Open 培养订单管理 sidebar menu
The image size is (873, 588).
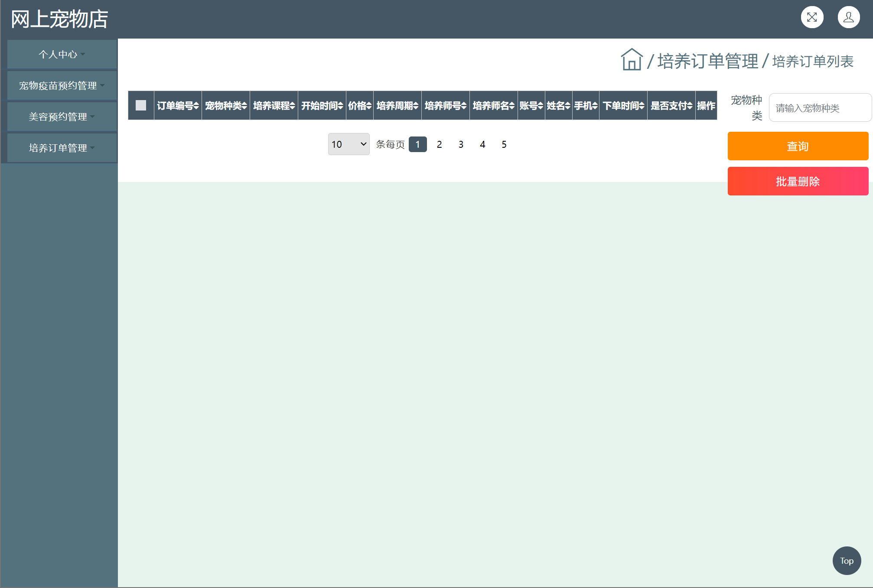pyautogui.click(x=62, y=148)
